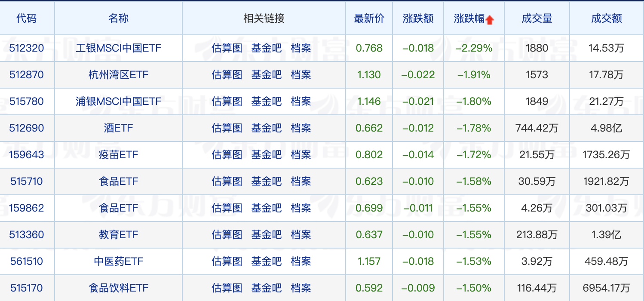The height and width of the screenshot is (301, 644).
Task: Click fund code 159862
Action: 27,208
